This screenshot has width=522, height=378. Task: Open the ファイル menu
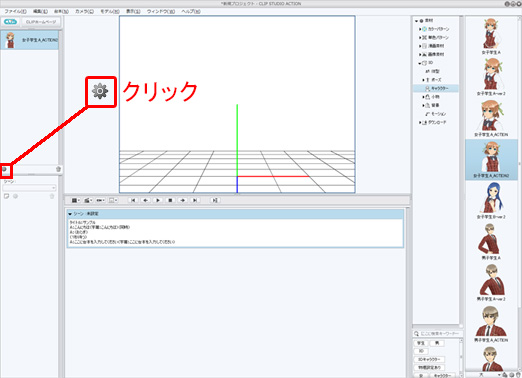[15, 11]
